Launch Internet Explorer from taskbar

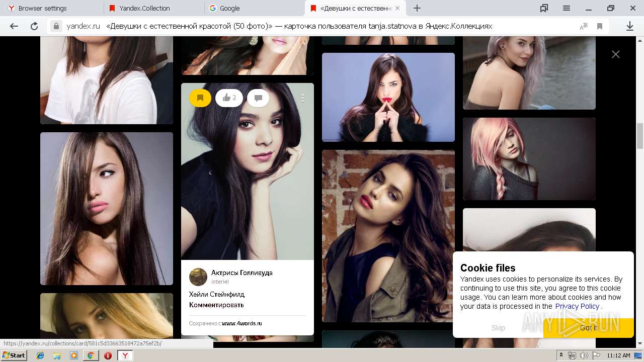tap(40, 355)
